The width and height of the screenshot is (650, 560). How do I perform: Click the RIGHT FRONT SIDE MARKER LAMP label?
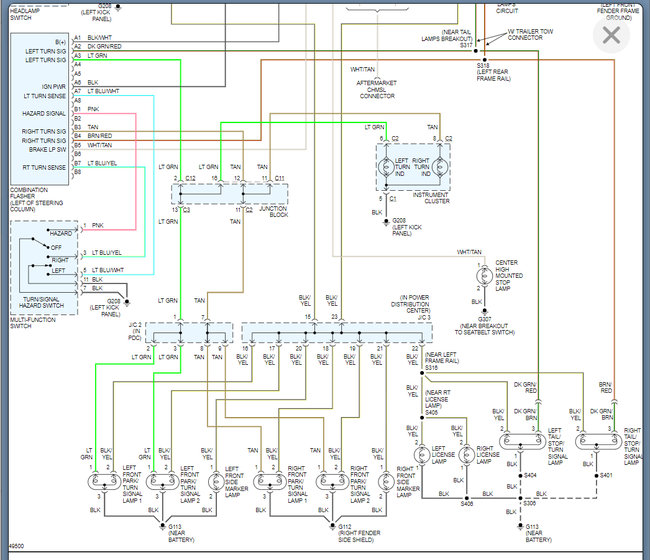[408, 482]
